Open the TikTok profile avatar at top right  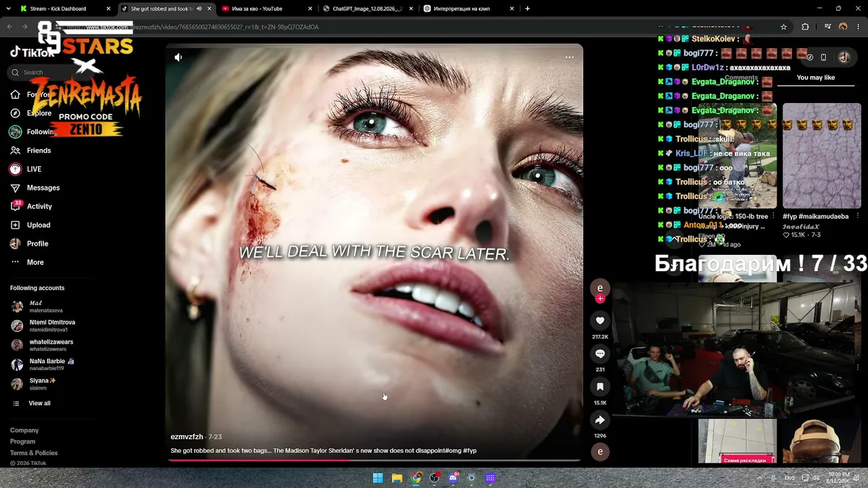844,58
